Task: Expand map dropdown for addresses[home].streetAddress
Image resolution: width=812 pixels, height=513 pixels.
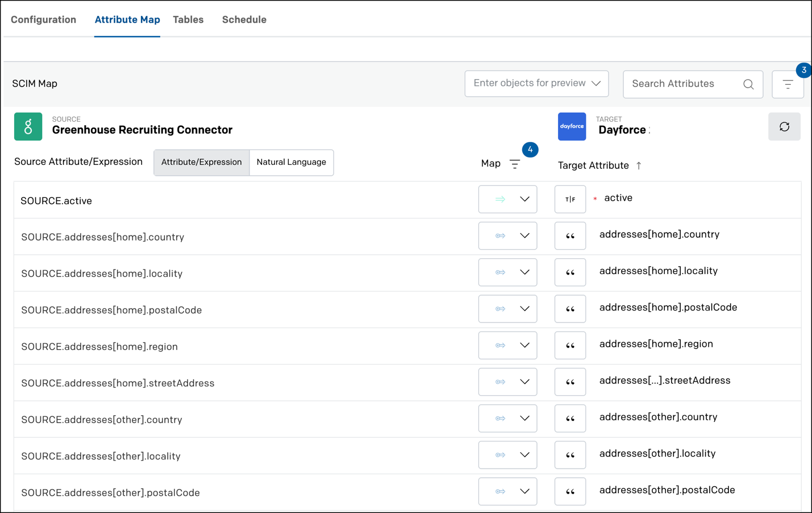Action: (x=524, y=382)
